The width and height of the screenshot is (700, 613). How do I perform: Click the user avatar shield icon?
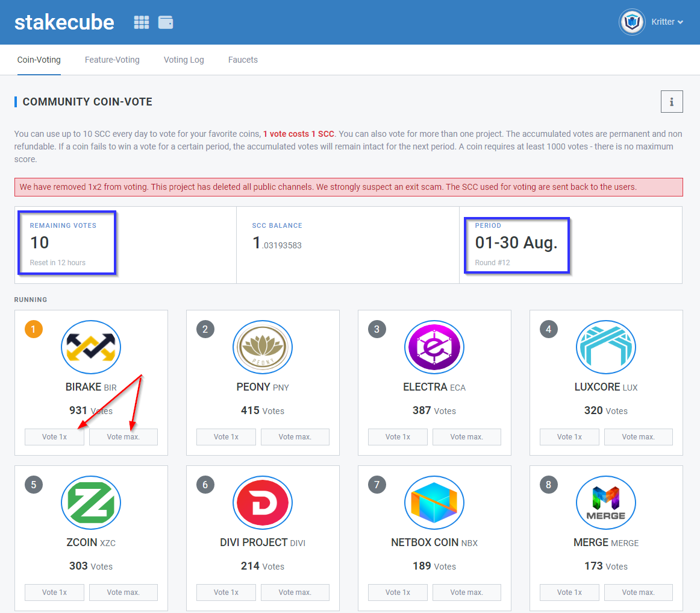coord(632,22)
